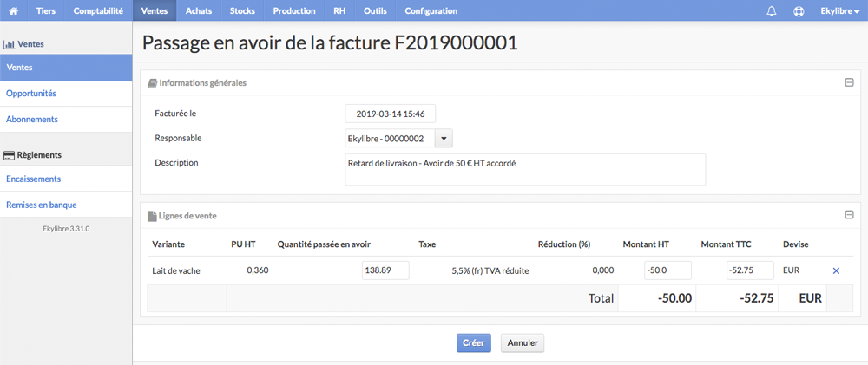The height and width of the screenshot is (365, 868).
Task: Go to Opportunités in sidebar
Action: click(66, 94)
